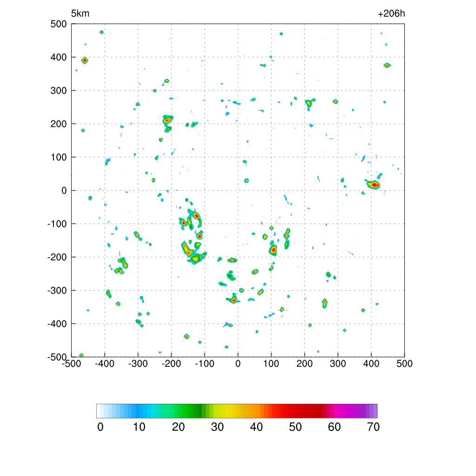This screenshot has height=476, width=476.
Task: Click the y-axis tick label -100
Action: point(57,224)
